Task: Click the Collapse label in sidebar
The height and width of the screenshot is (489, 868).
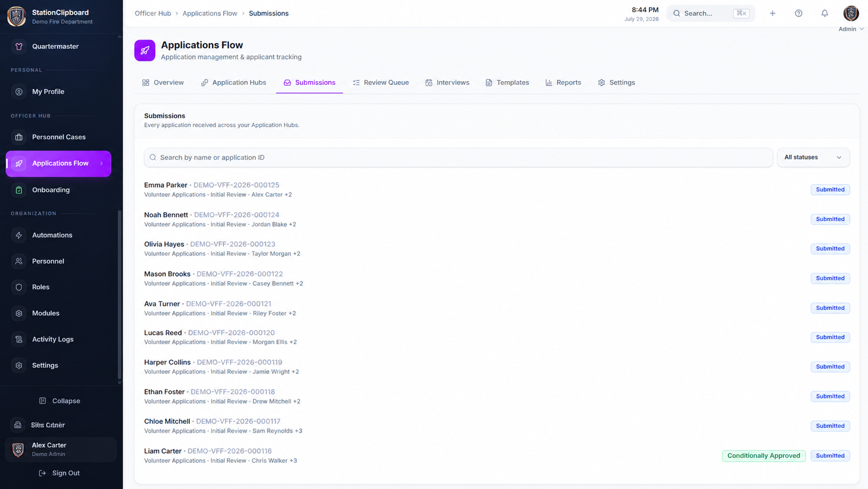Action: pos(66,401)
